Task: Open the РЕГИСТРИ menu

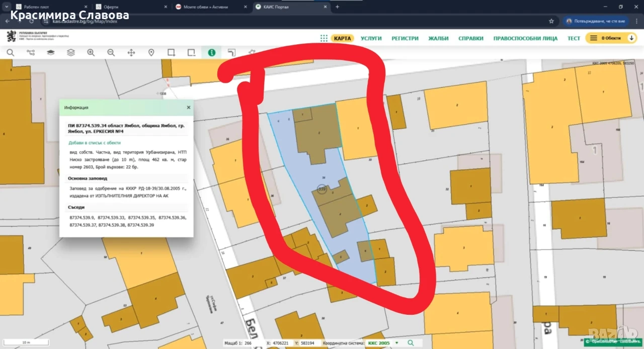Action: point(405,38)
